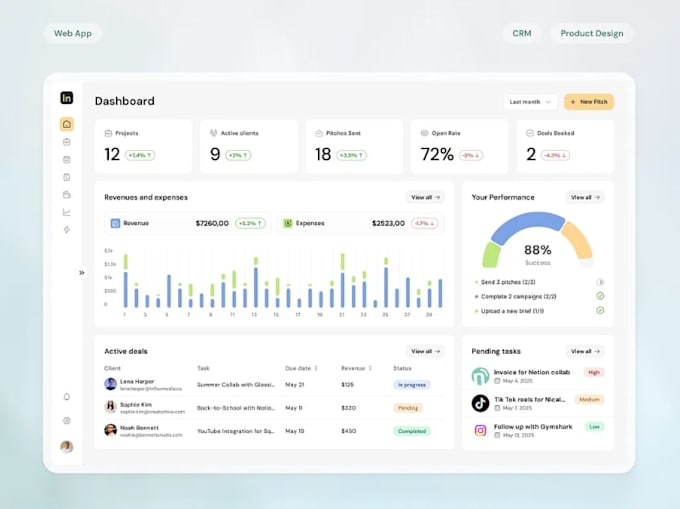Toggle the 'Send 3 pitches' status circle
Screen dimensions: 680x509
coord(600,282)
